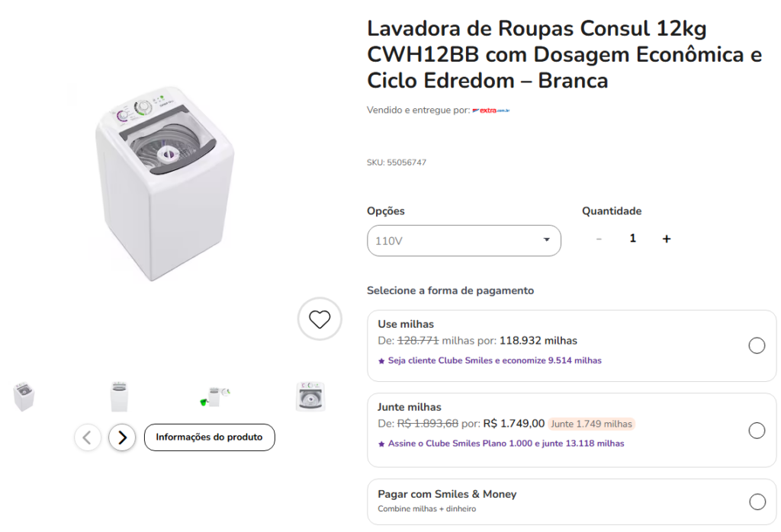Choose 'Pagar com Smiles & Money' option
Viewport: 781px width, 532px height.
tap(757, 502)
